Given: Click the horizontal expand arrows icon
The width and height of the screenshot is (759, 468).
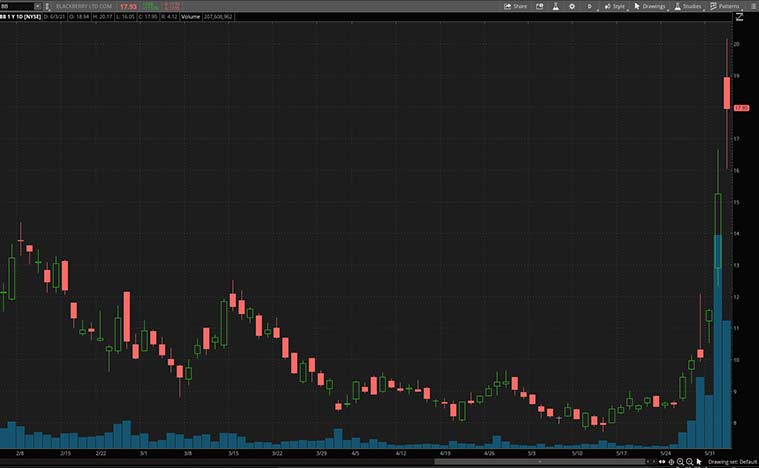Looking at the screenshot, I should pyautogui.click(x=660, y=461).
